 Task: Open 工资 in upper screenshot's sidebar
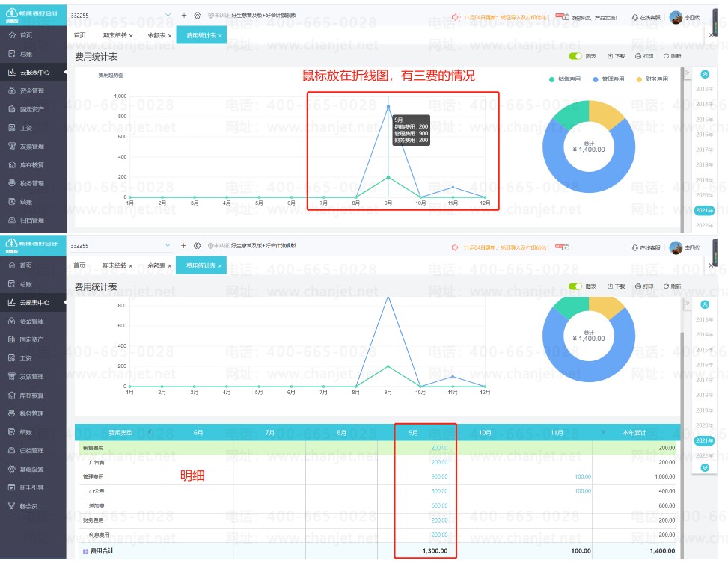21,128
